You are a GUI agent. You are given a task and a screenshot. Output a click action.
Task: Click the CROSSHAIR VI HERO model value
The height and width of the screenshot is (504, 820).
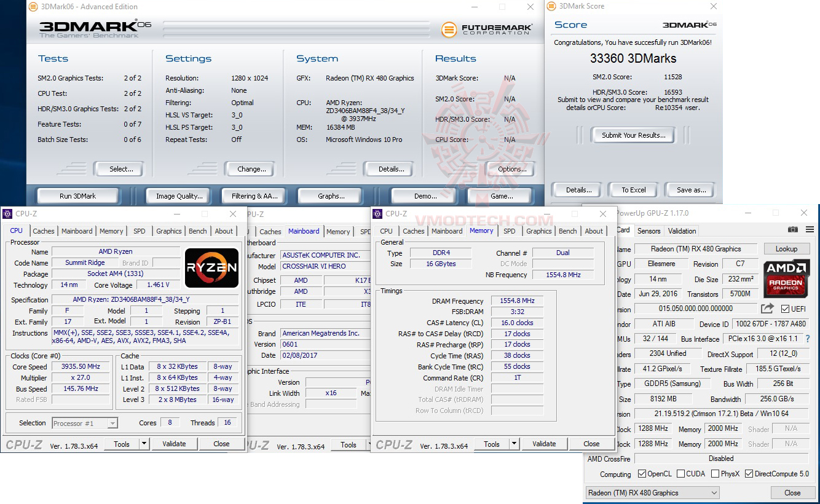click(x=325, y=266)
